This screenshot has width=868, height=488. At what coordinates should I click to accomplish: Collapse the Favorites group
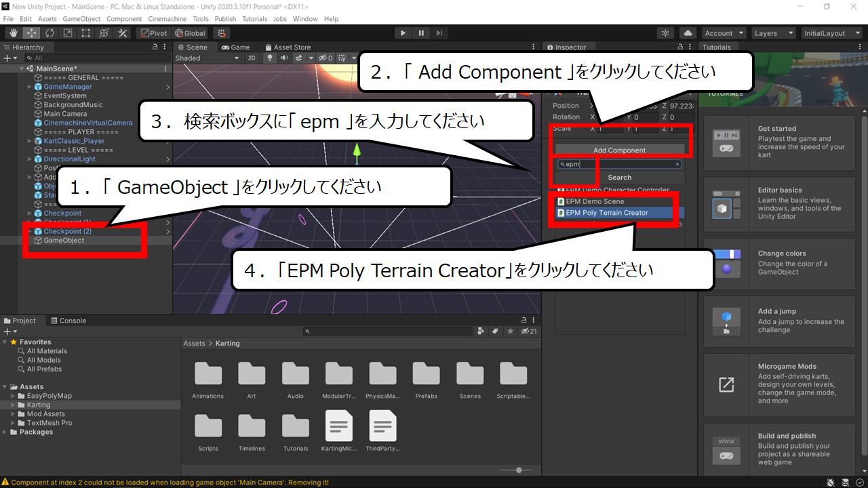click(5, 342)
